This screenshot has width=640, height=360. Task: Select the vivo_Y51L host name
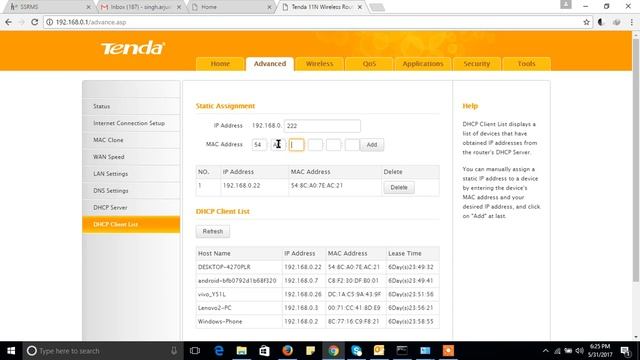click(211, 294)
